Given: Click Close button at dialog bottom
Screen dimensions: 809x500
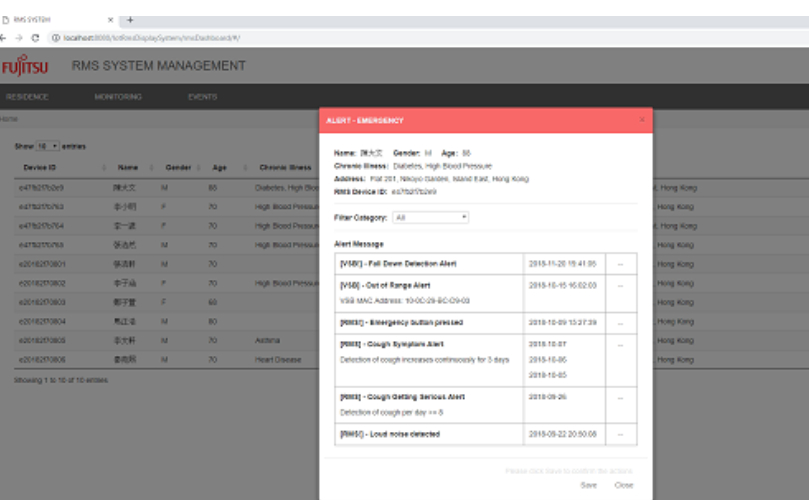Looking at the screenshot, I should pyautogui.click(x=623, y=485).
